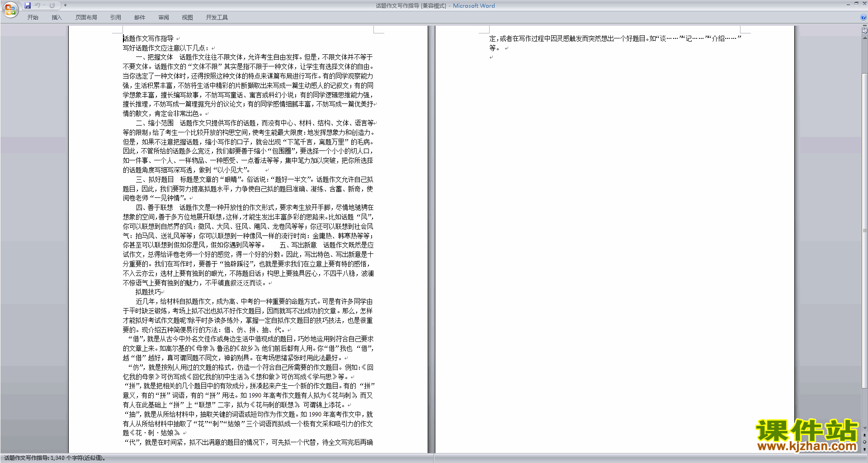
Task: Click the inline heading 五、写出新意
Action: (298, 245)
